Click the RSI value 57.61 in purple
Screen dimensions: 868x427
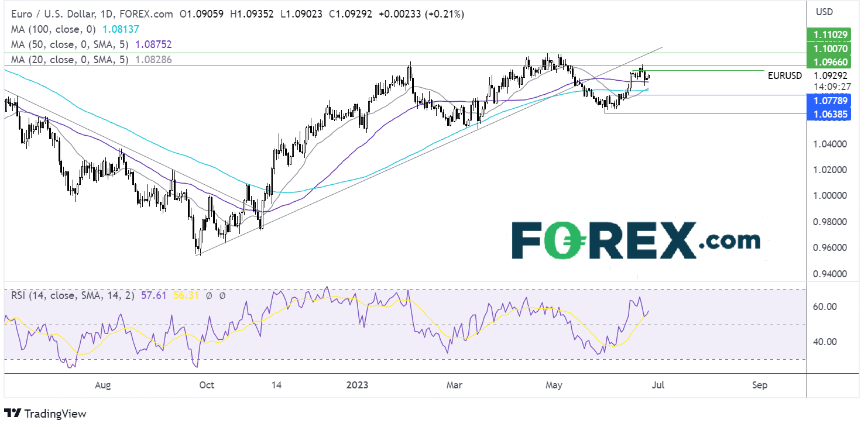coord(155,296)
